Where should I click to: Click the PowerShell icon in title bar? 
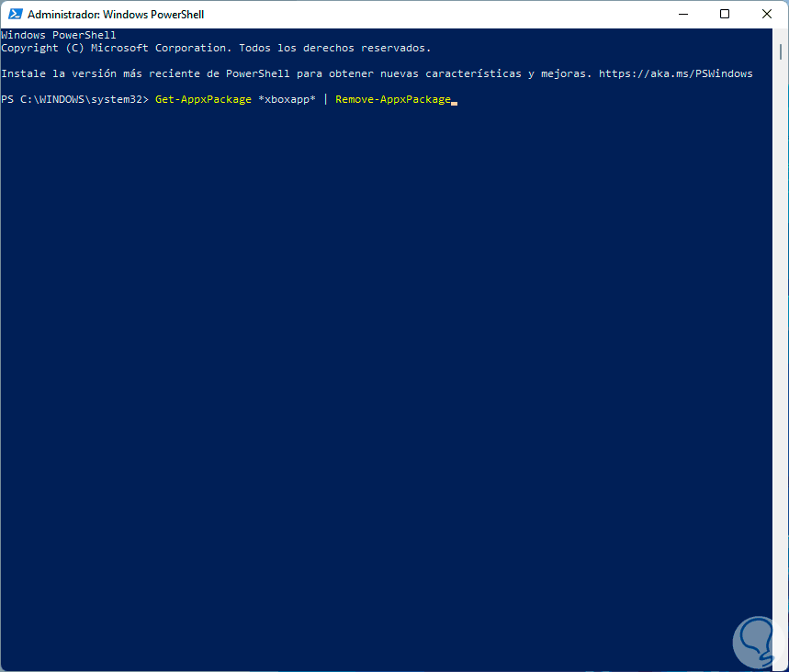15,14
